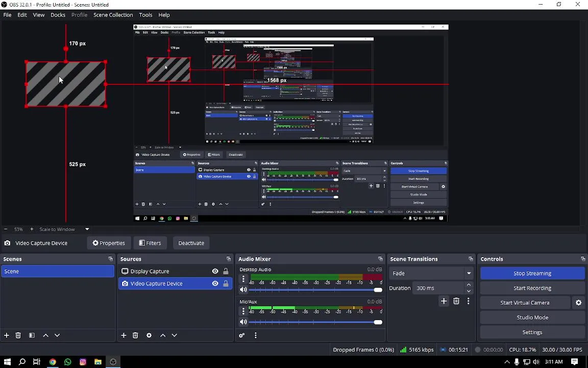Screen dimensions: 588x368
Task: Open Properties for Video Capture Device
Action: [x=109, y=243]
